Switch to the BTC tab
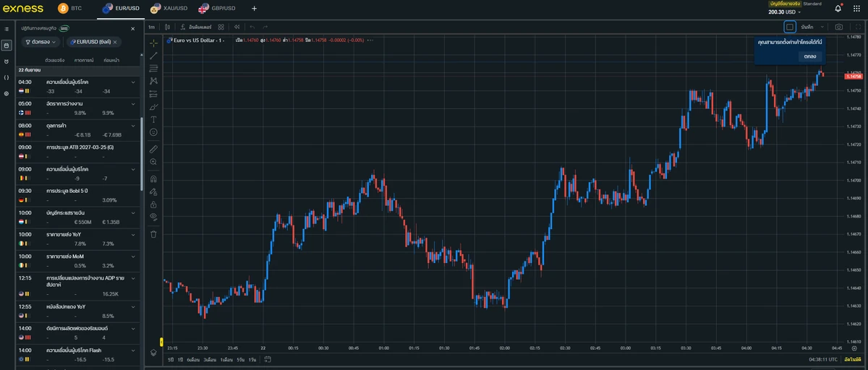This screenshot has height=370, width=868. point(70,9)
